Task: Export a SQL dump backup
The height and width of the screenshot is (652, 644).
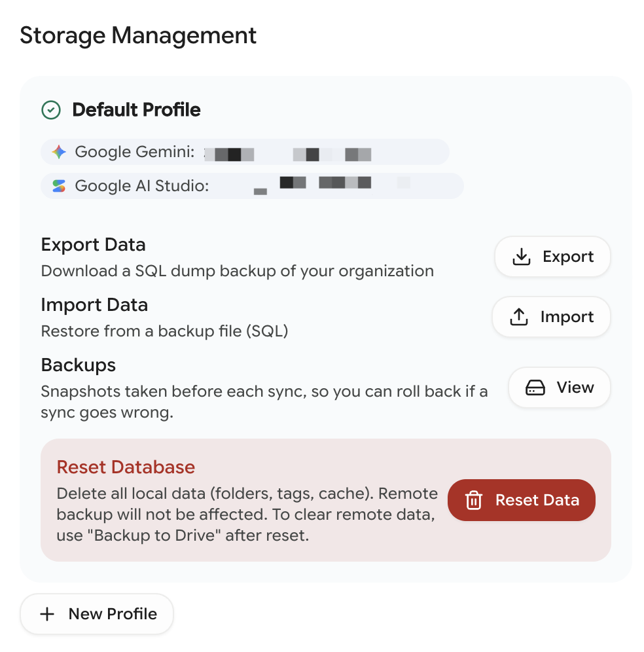Action: 552,257
